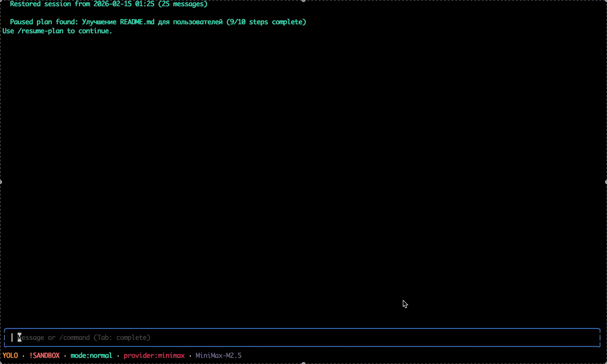Click the !SANDBOX status indicator
The height and width of the screenshot is (364, 607).
point(44,355)
